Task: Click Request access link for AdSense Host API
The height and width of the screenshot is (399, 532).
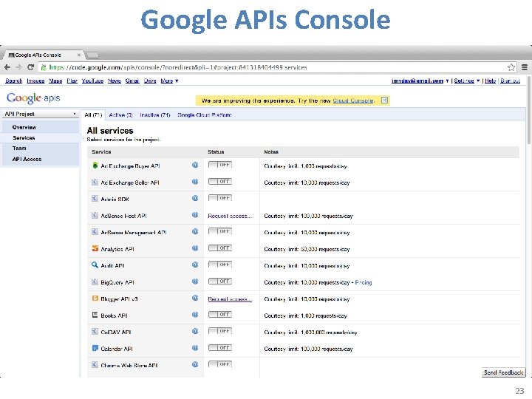Action: (230, 216)
